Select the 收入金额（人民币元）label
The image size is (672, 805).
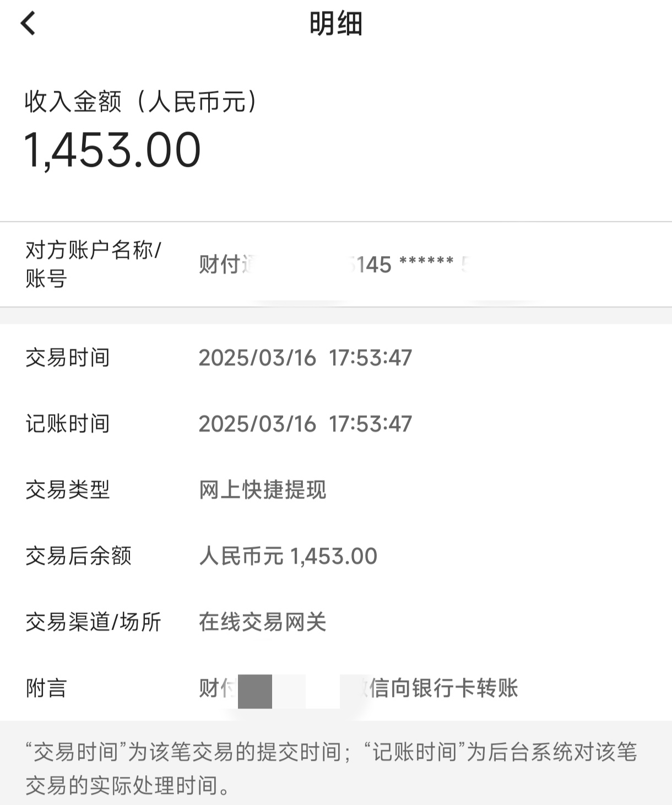pos(141,102)
